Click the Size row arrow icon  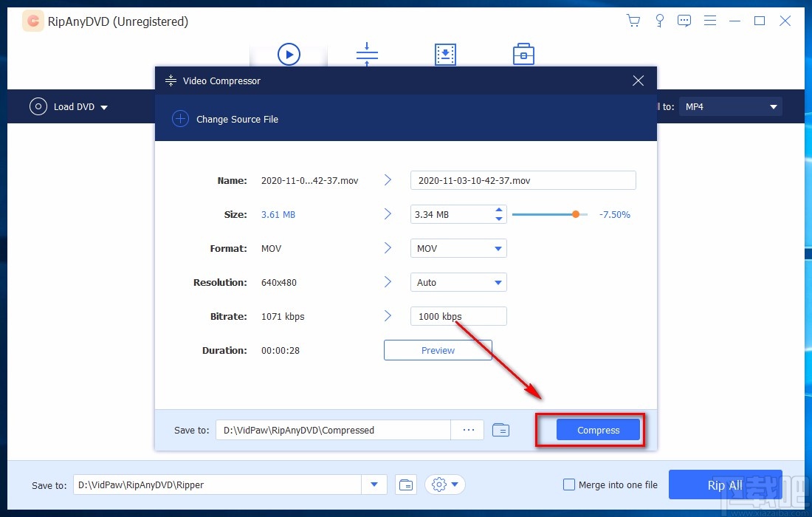[388, 214]
